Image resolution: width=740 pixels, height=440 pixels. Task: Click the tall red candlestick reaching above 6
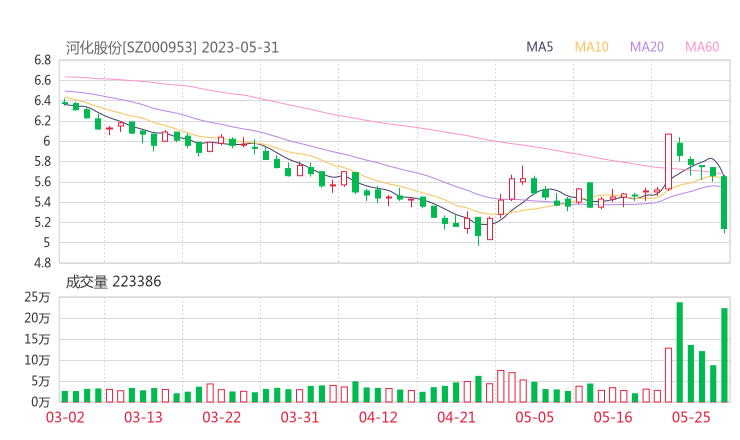click(668, 162)
